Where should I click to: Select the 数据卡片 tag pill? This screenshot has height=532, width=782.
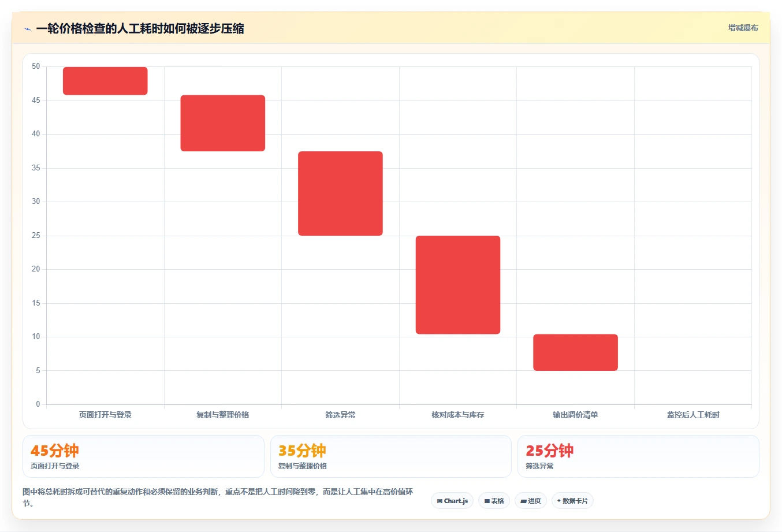pos(572,501)
